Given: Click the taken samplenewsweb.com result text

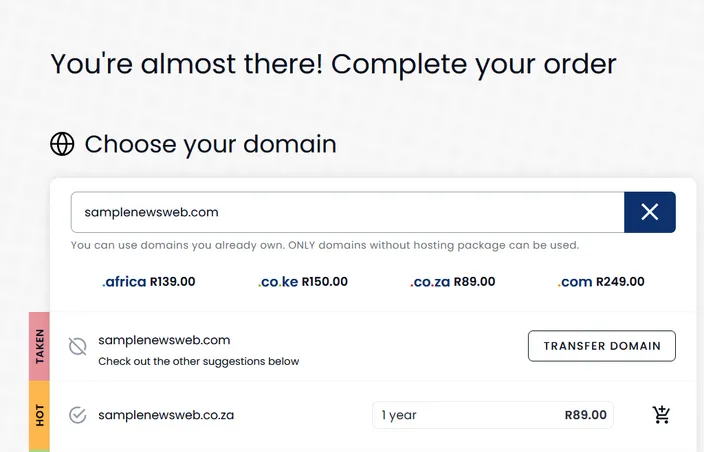Looking at the screenshot, I should point(164,340).
